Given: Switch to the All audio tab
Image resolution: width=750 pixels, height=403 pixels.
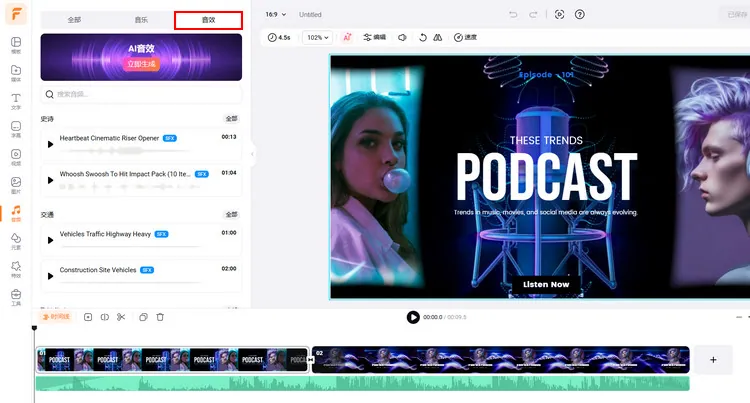Looking at the screenshot, I should (74, 20).
